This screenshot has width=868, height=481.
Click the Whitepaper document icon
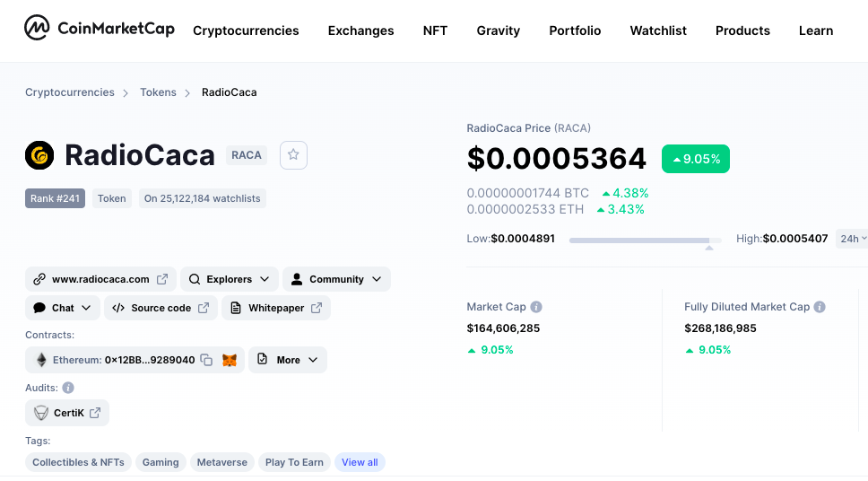click(x=236, y=308)
